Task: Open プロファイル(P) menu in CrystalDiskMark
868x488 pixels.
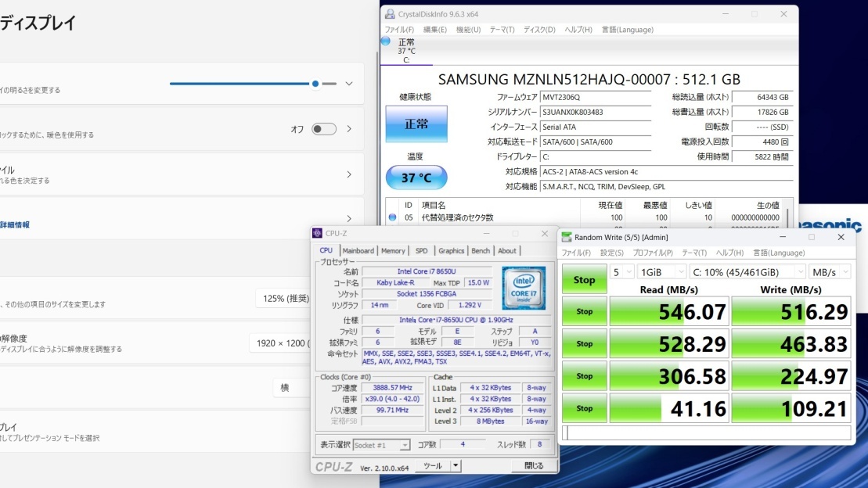Action: point(653,253)
